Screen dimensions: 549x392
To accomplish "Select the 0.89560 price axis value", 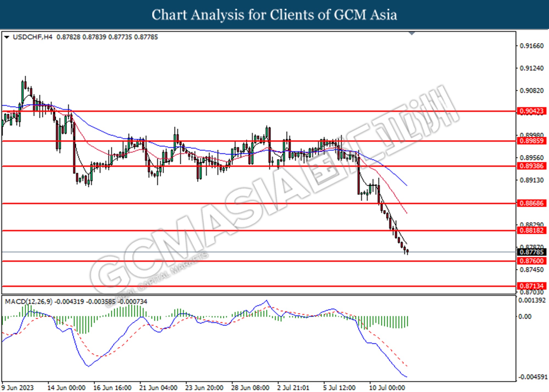I will (532, 158).
